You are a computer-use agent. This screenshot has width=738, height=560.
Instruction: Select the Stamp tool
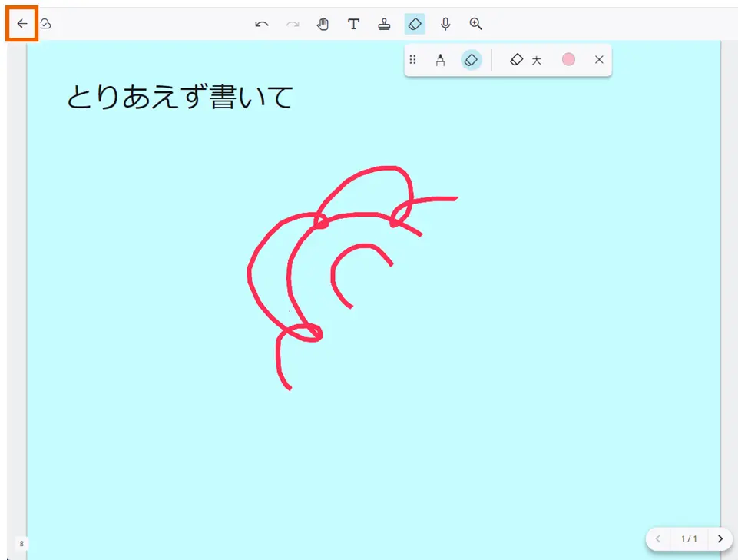pyautogui.click(x=384, y=24)
